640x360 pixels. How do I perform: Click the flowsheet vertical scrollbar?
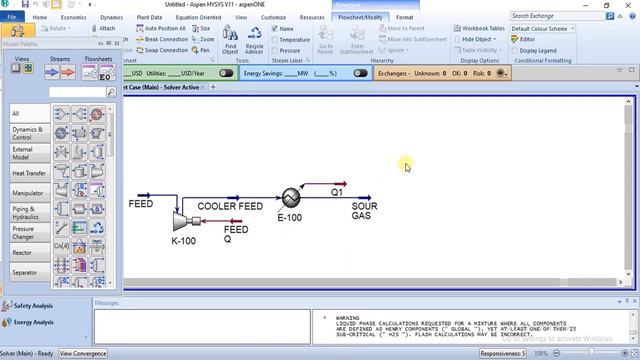629,188
